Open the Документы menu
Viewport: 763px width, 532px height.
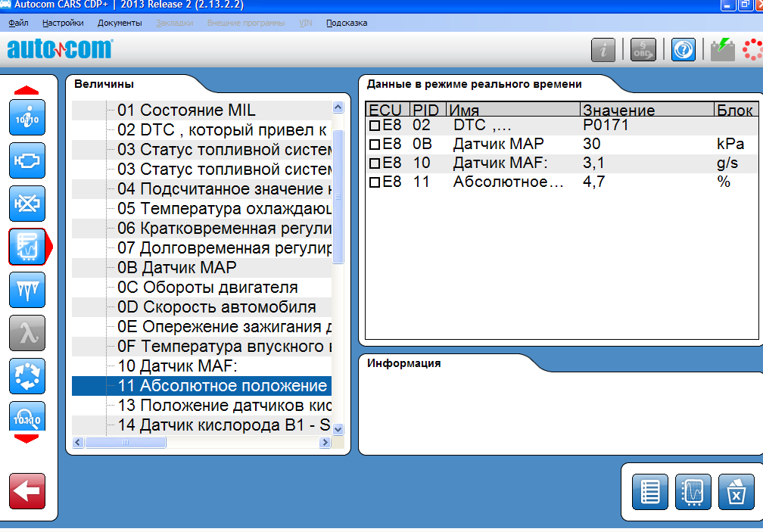pyautogui.click(x=120, y=23)
